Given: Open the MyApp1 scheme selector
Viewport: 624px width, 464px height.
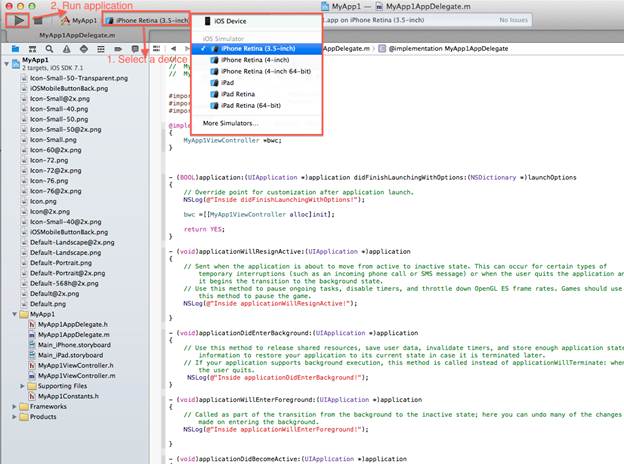Looking at the screenshot, I should click(79, 20).
